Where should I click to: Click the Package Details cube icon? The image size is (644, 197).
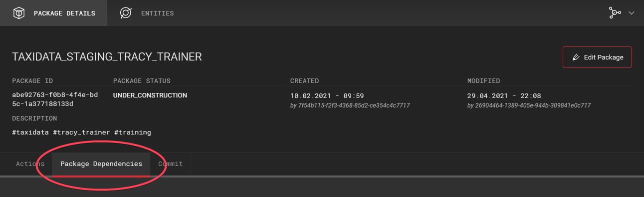click(19, 13)
